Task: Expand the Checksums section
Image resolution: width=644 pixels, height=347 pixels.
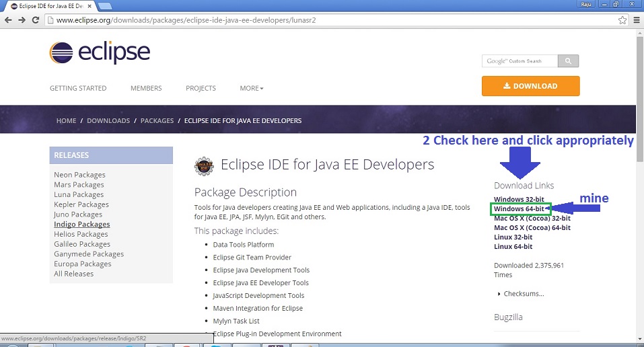Action: click(x=521, y=294)
